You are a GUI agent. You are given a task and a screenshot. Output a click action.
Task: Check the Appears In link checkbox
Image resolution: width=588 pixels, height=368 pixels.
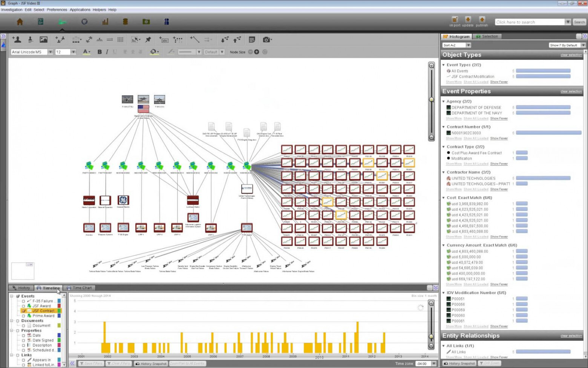click(23, 360)
